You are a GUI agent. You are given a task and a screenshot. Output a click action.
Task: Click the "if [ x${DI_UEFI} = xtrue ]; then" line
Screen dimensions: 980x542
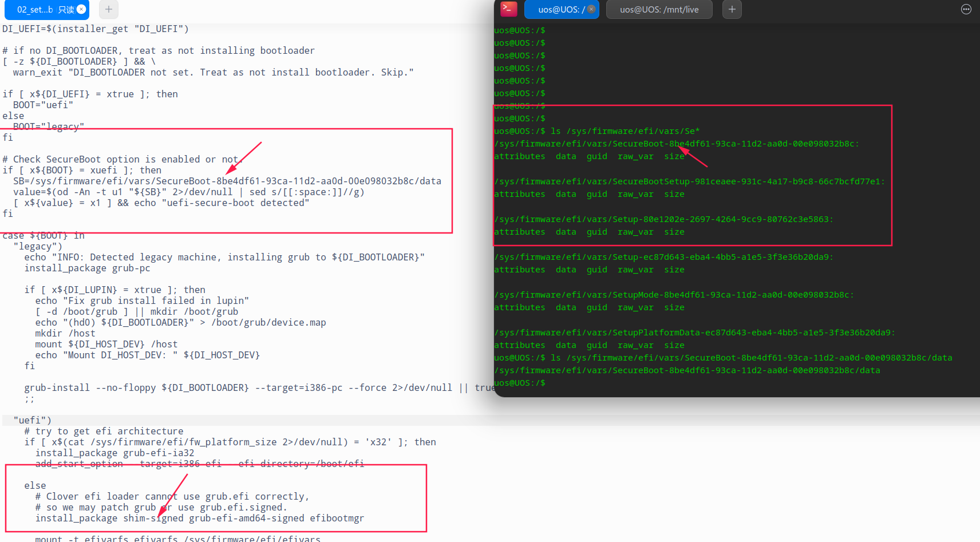90,94
